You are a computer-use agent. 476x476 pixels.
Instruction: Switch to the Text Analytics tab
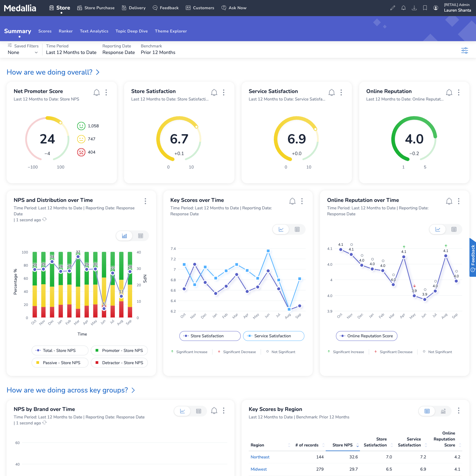[94, 31]
